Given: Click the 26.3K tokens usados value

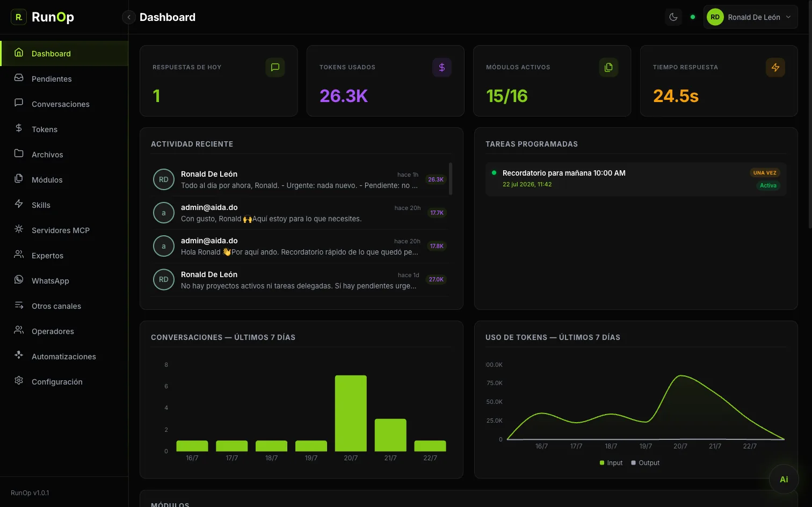Looking at the screenshot, I should pos(344,96).
